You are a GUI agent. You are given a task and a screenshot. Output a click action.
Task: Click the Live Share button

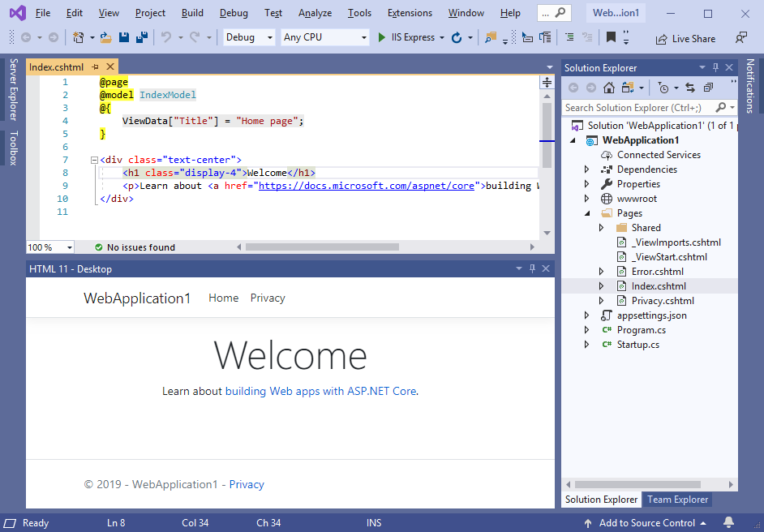685,38
